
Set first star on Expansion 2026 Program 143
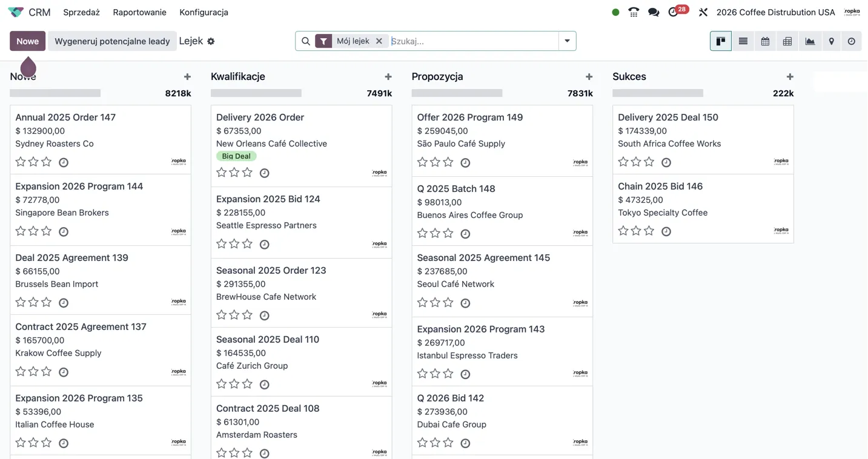[x=423, y=374]
